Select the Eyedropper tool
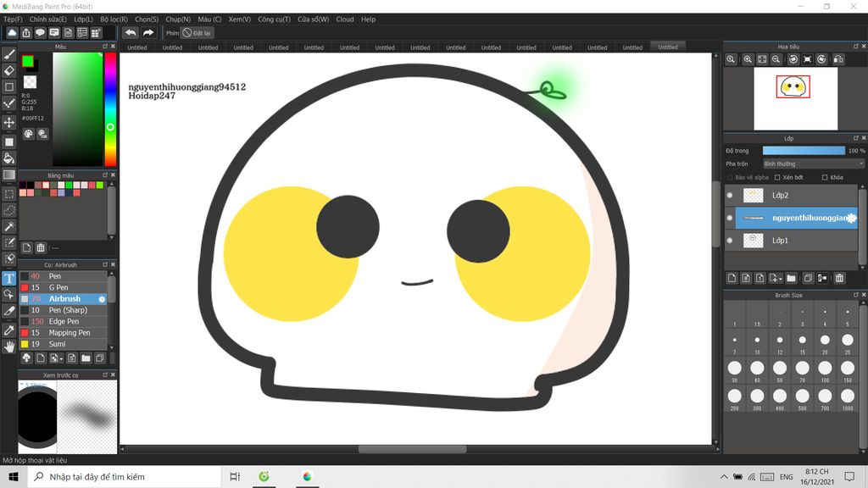The height and width of the screenshot is (488, 868). 8,330
